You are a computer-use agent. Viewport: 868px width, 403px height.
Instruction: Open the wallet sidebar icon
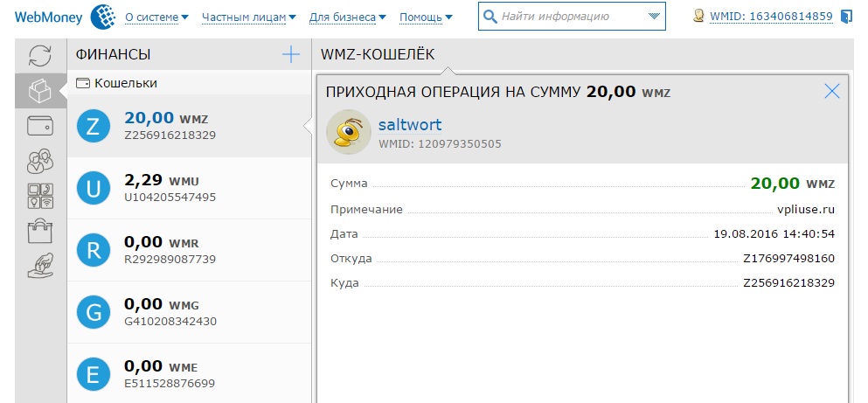40,126
